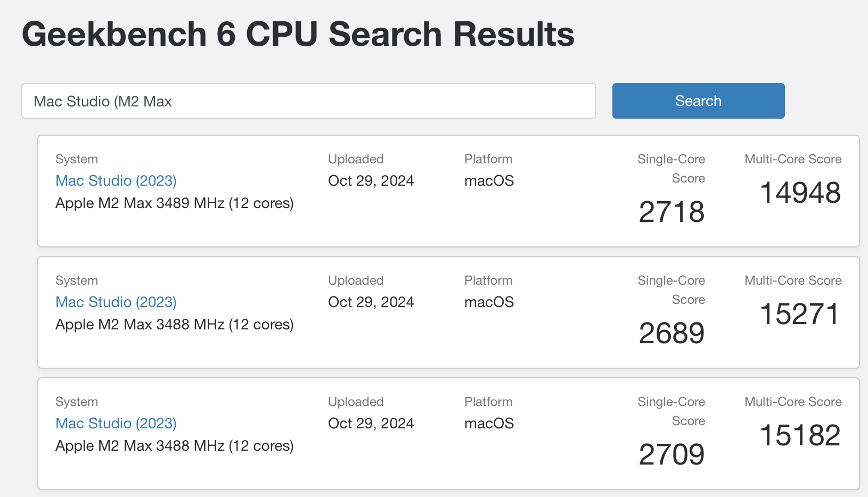Screen dimensions: 868x497
Task: Open the second Mac Studio (2023) result link
Action: [x=116, y=302]
